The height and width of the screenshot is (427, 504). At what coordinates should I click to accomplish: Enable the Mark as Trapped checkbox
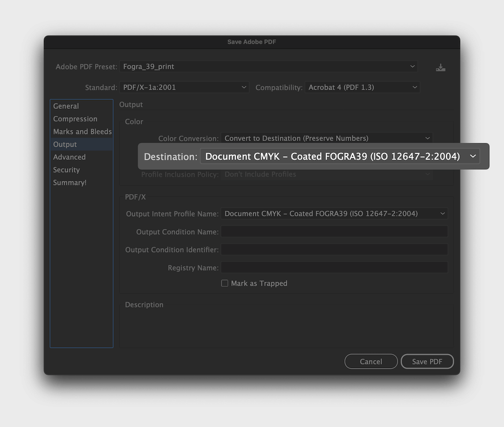pos(225,283)
